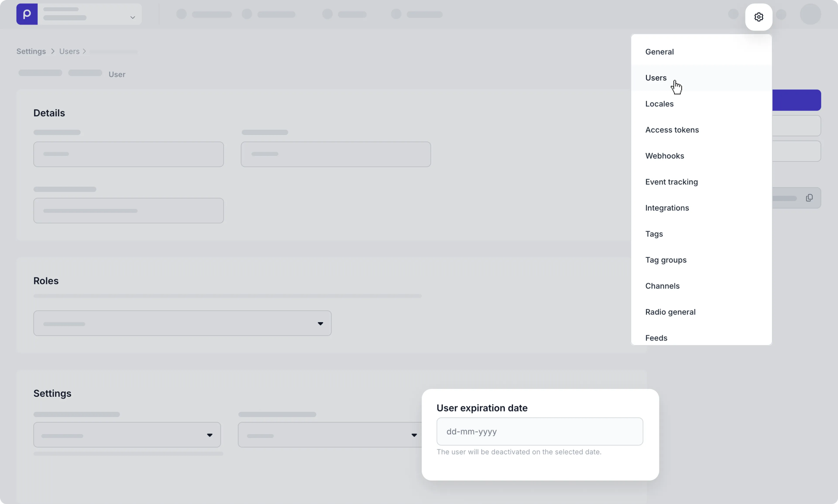Click the Settings breadcrumb link
Viewport: 838px width, 504px height.
click(31, 51)
